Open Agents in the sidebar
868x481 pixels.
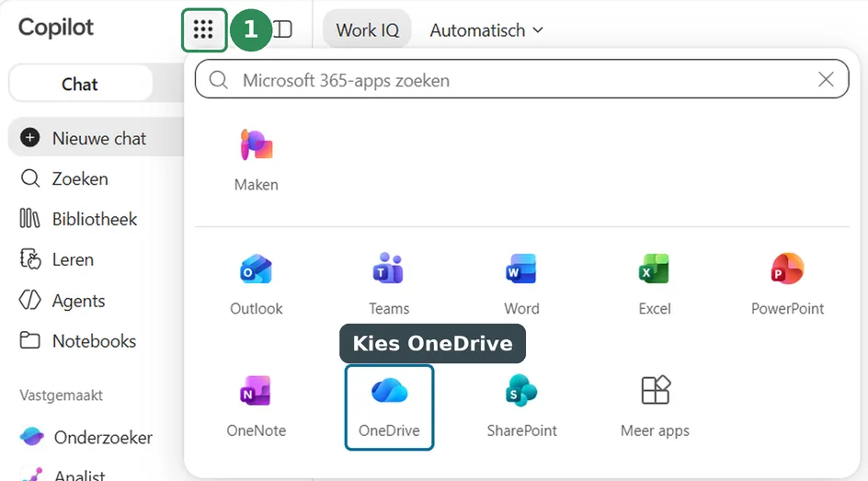click(x=62, y=301)
